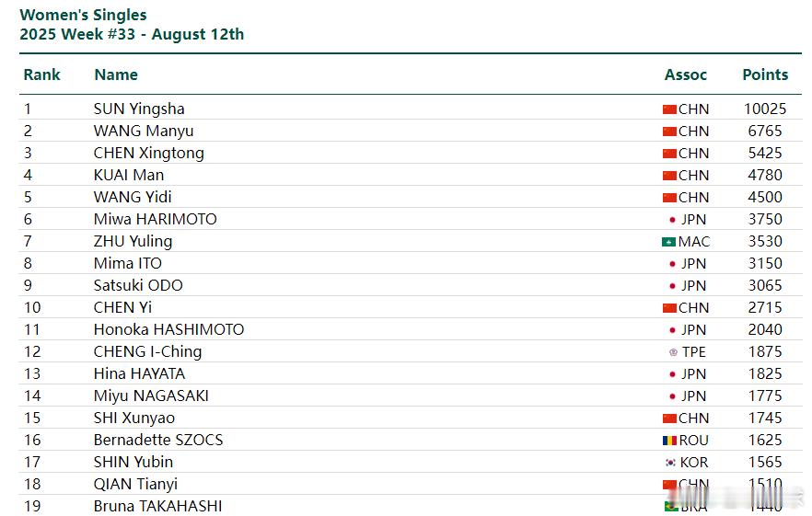Screen dimensions: 812x516
Task: Click South Korea flag beside SHIN Yubin
Action: tap(670, 463)
